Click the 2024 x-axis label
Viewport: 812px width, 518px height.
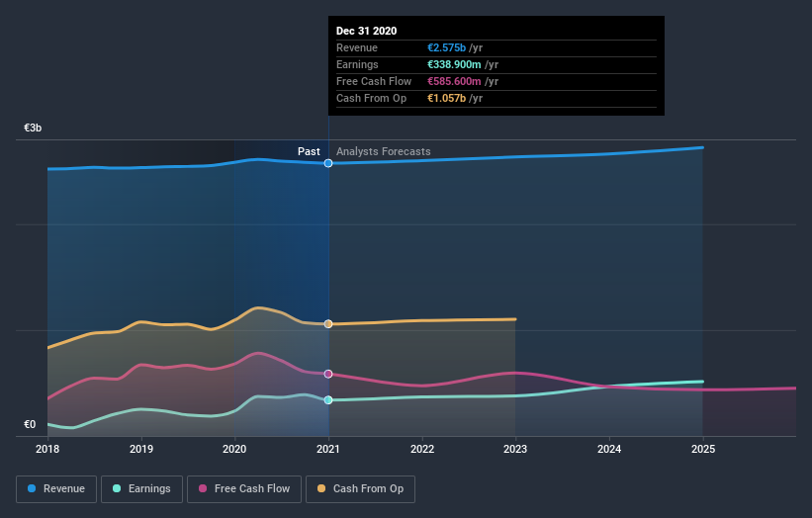(x=609, y=449)
